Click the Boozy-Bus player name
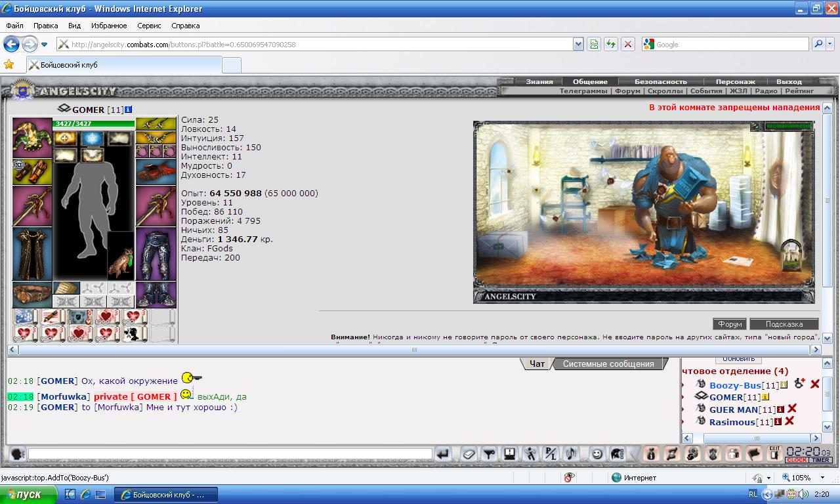This screenshot has width=840, height=504. pos(735,385)
